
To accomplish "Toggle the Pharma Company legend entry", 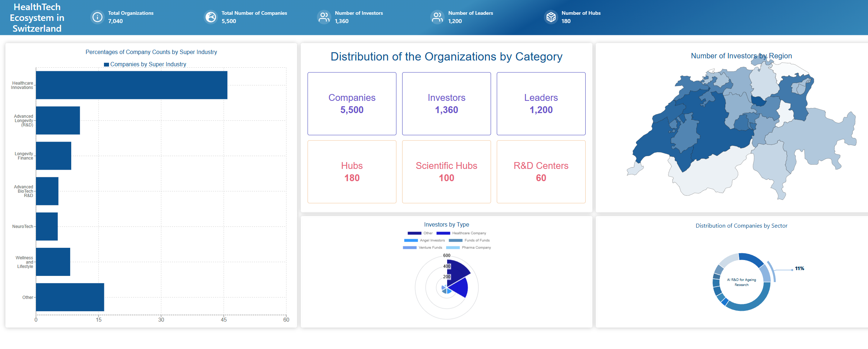I will point(468,248).
